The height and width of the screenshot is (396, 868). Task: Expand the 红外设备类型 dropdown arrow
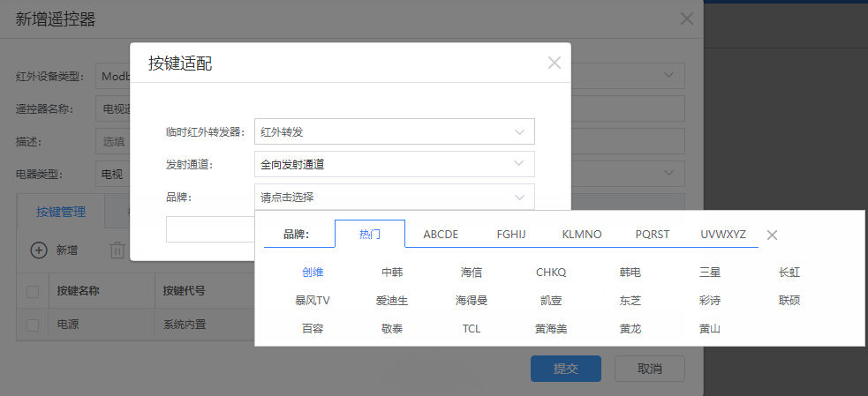pos(668,75)
